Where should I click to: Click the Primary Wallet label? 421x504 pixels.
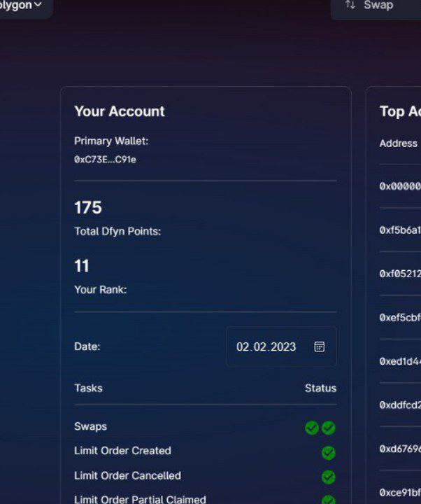pos(111,141)
